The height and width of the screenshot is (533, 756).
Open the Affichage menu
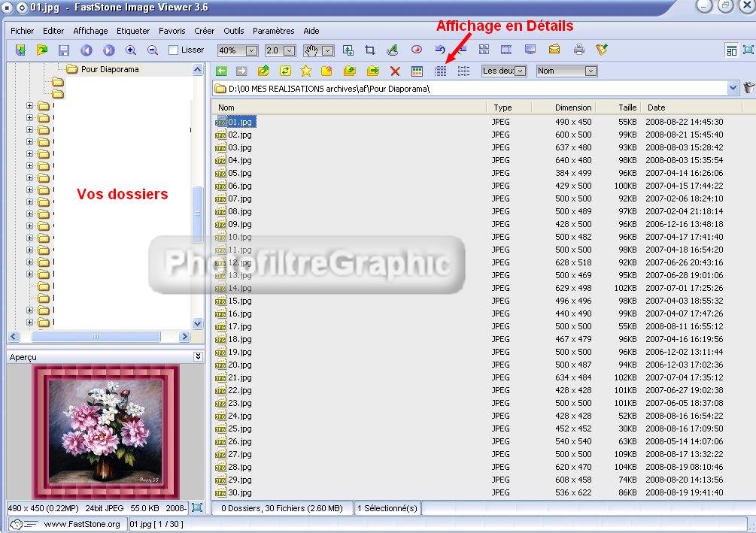(x=90, y=31)
